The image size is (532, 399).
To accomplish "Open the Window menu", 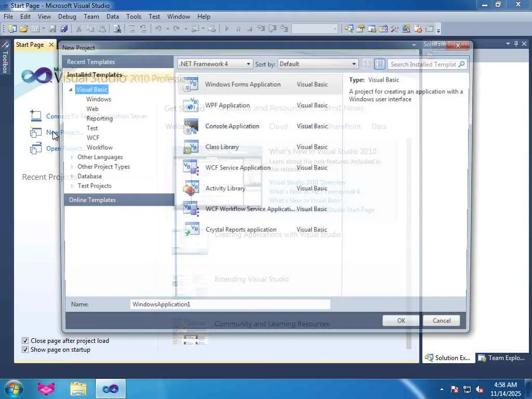I will click(179, 17).
